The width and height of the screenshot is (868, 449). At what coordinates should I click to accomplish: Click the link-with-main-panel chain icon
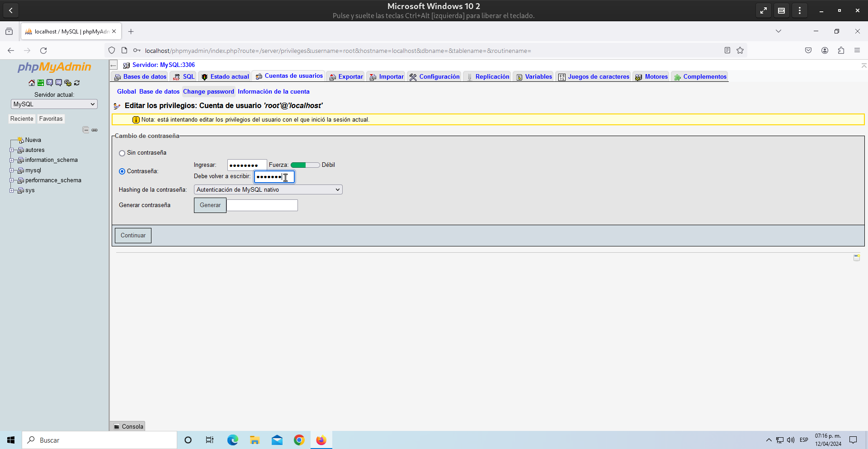coord(94,130)
